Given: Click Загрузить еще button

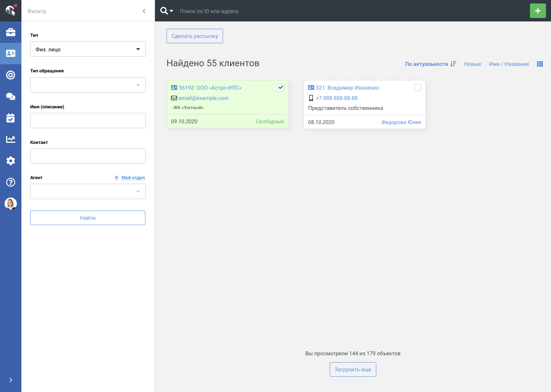Looking at the screenshot, I should [353, 369].
